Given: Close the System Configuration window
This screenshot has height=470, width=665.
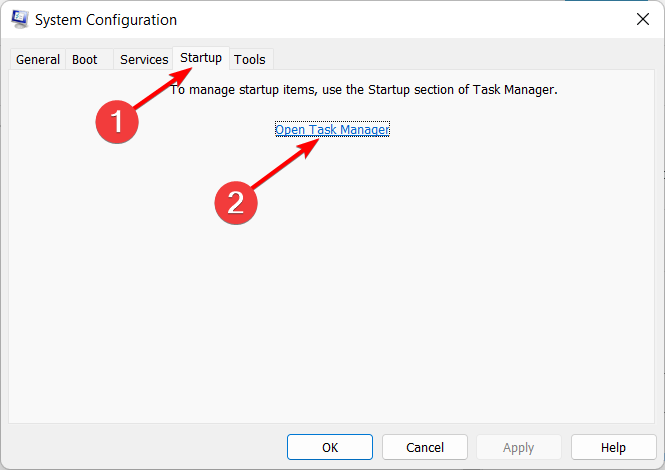Looking at the screenshot, I should pos(640,20).
